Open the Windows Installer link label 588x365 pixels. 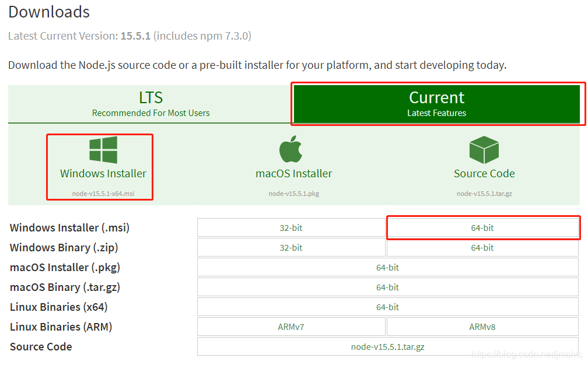pos(103,174)
